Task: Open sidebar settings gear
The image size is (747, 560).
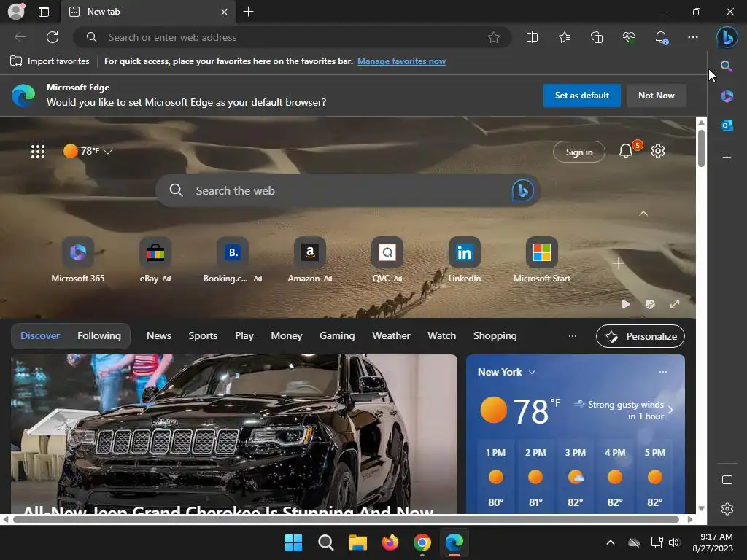Action: (727, 509)
